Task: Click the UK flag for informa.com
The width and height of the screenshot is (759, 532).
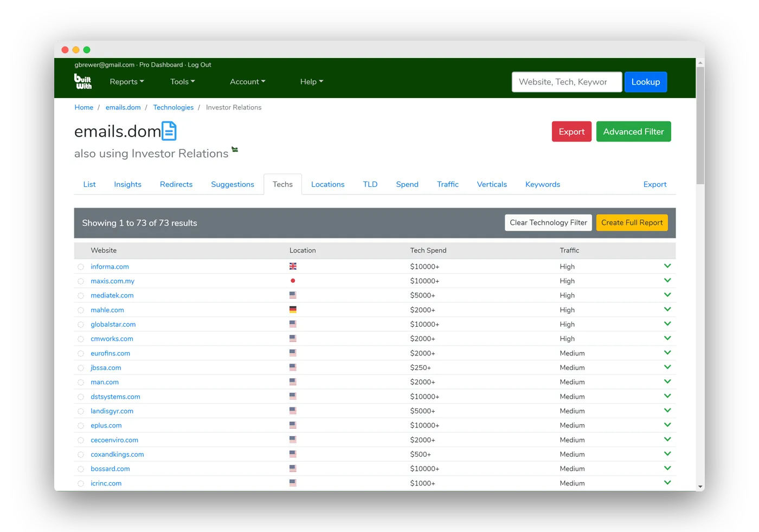Action: click(293, 267)
